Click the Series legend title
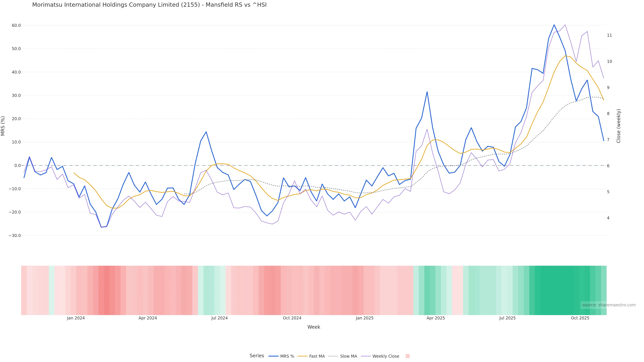 click(257, 356)
